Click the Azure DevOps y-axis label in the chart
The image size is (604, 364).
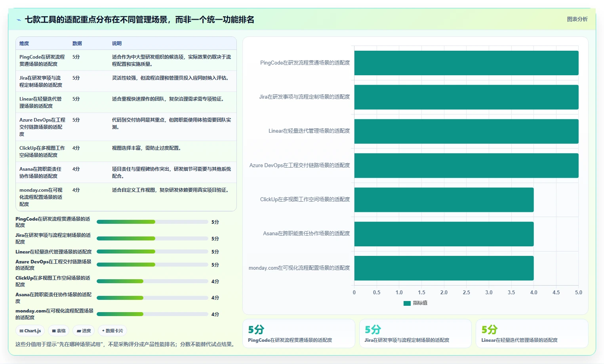click(x=300, y=166)
